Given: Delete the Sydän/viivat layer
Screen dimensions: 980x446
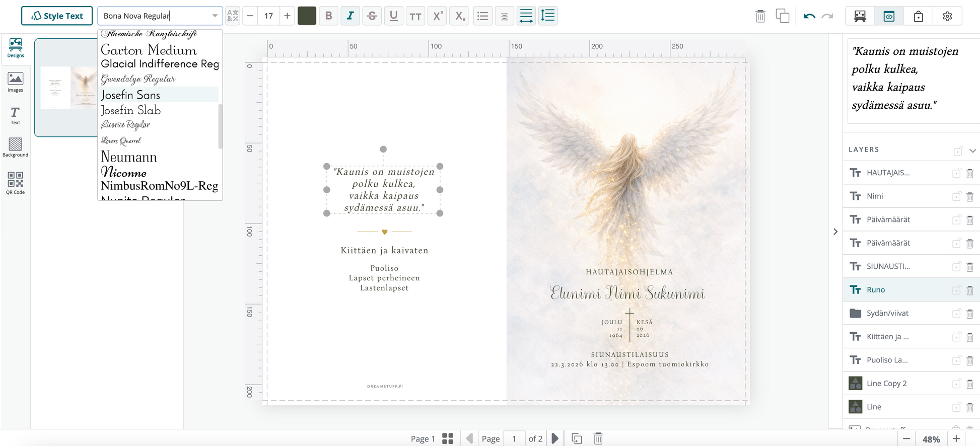Looking at the screenshot, I should [x=970, y=314].
